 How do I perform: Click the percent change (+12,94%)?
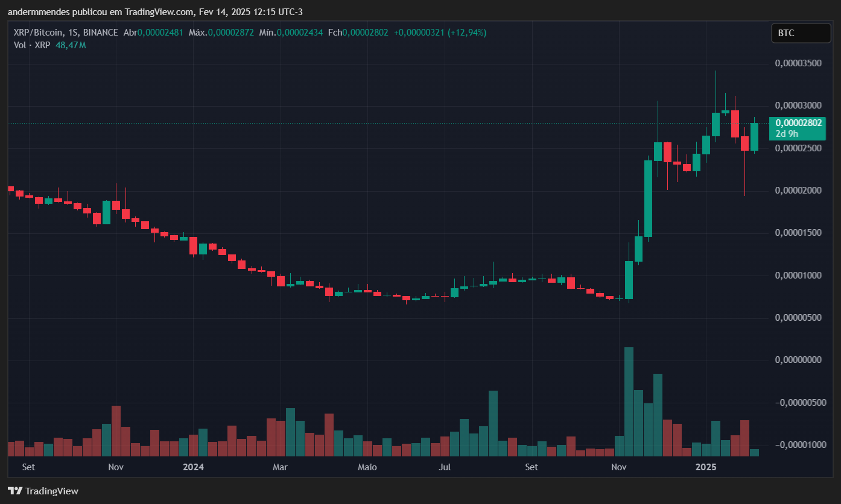(466, 33)
